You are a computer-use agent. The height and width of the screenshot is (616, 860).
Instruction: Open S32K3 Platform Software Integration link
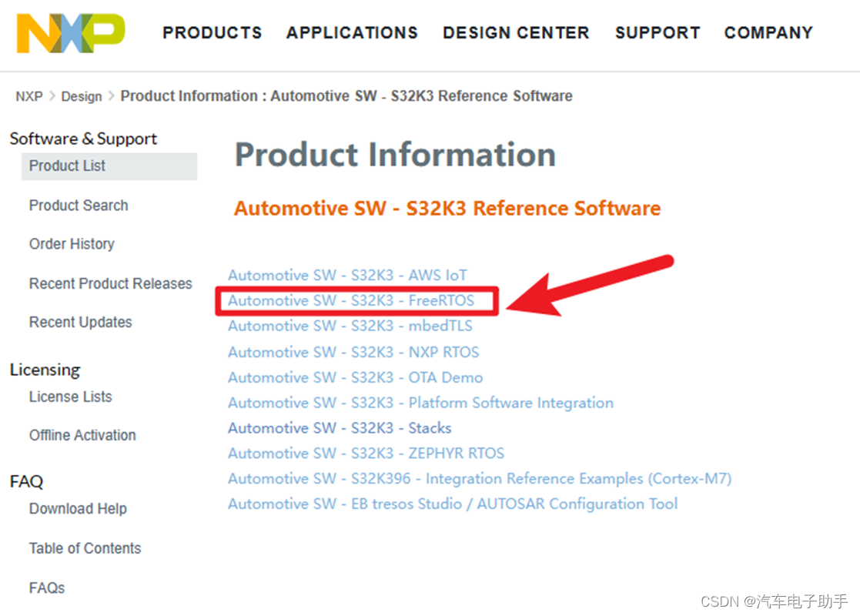pos(420,403)
